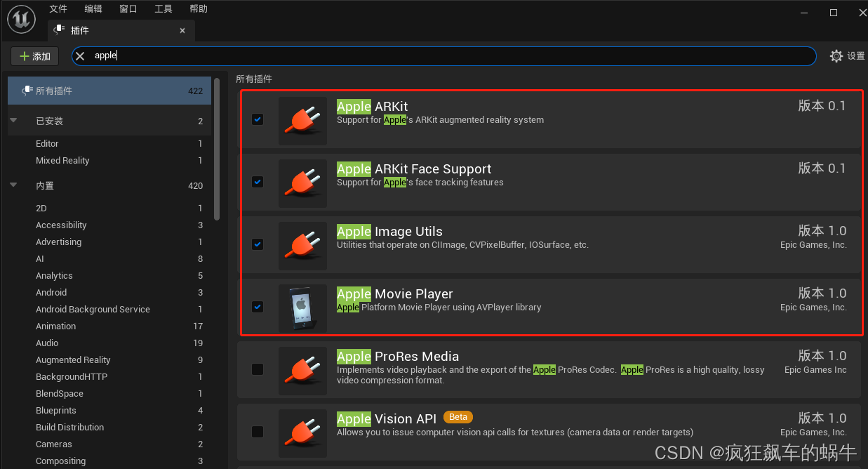
Task: Open the 帮助 menu
Action: [199, 9]
